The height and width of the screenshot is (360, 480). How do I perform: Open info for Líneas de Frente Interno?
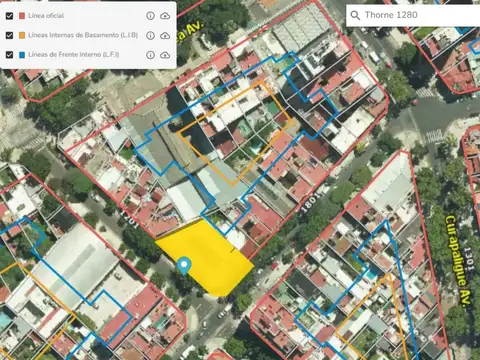pos(150,55)
